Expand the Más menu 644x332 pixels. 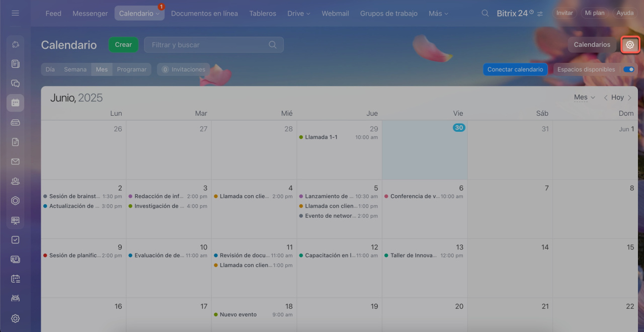point(438,14)
